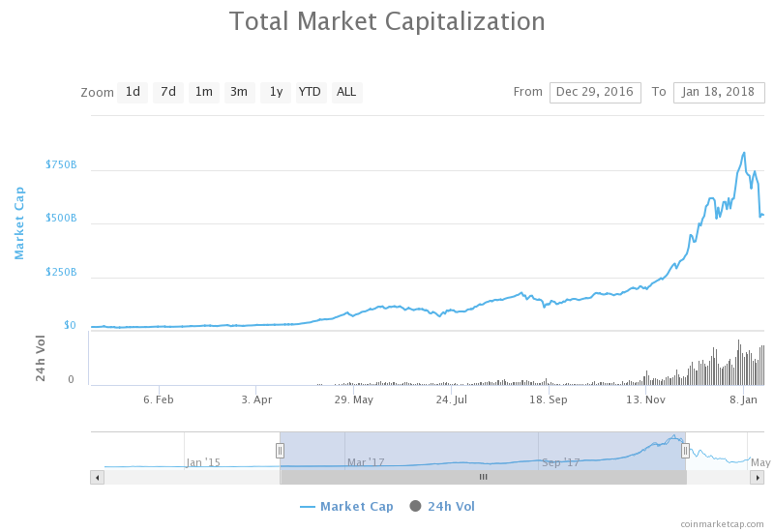Choose the YTD zoom range

point(310,92)
